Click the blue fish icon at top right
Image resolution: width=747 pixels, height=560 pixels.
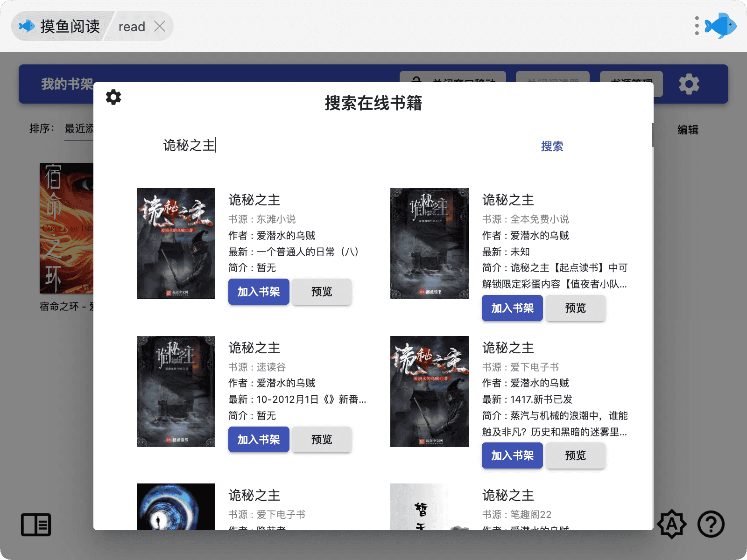[x=720, y=26]
